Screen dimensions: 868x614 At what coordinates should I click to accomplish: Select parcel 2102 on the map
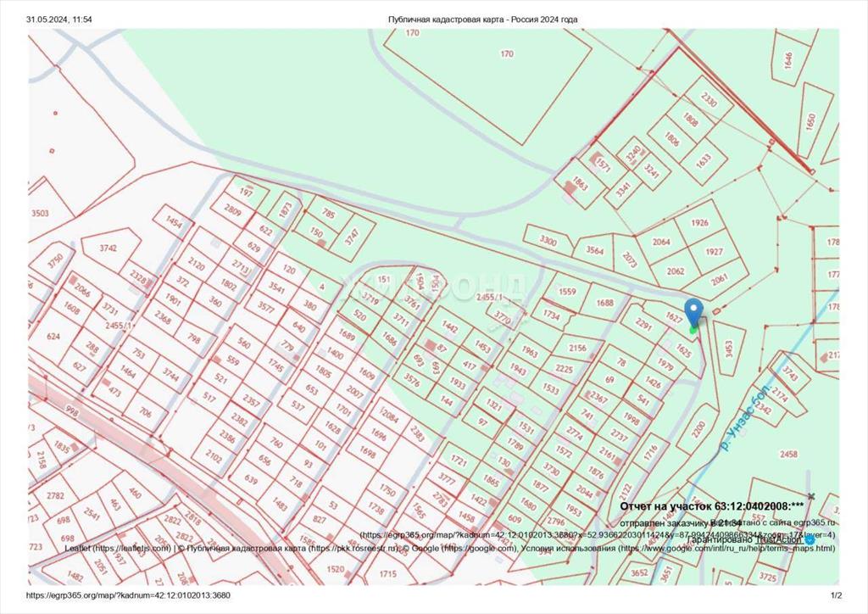[x=214, y=455]
